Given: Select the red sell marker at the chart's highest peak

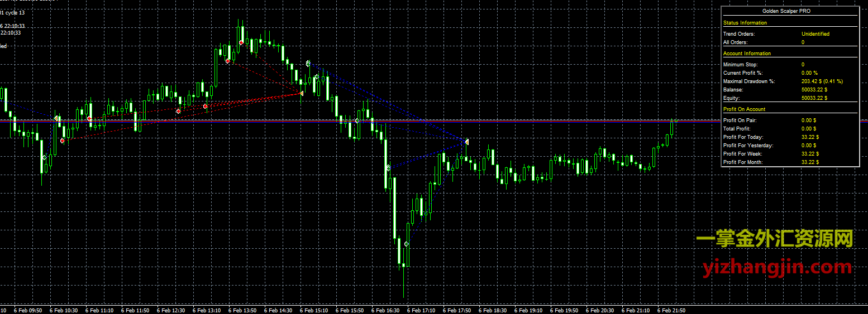Looking at the screenshot, I should tap(241, 42).
